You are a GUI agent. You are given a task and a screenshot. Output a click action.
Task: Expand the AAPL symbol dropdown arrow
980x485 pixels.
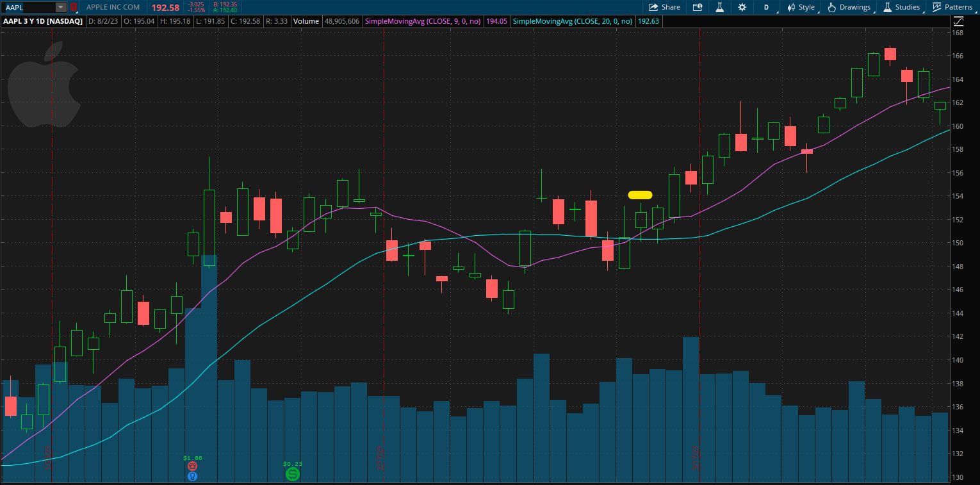pyautogui.click(x=60, y=7)
